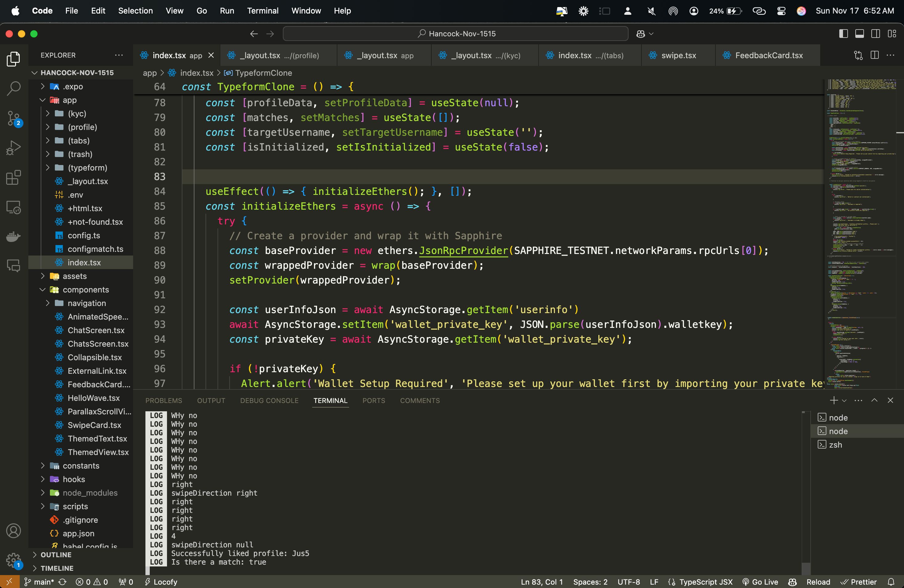Open the Terminal menu in menu bar
Image resolution: width=904 pixels, height=588 pixels.
(263, 11)
